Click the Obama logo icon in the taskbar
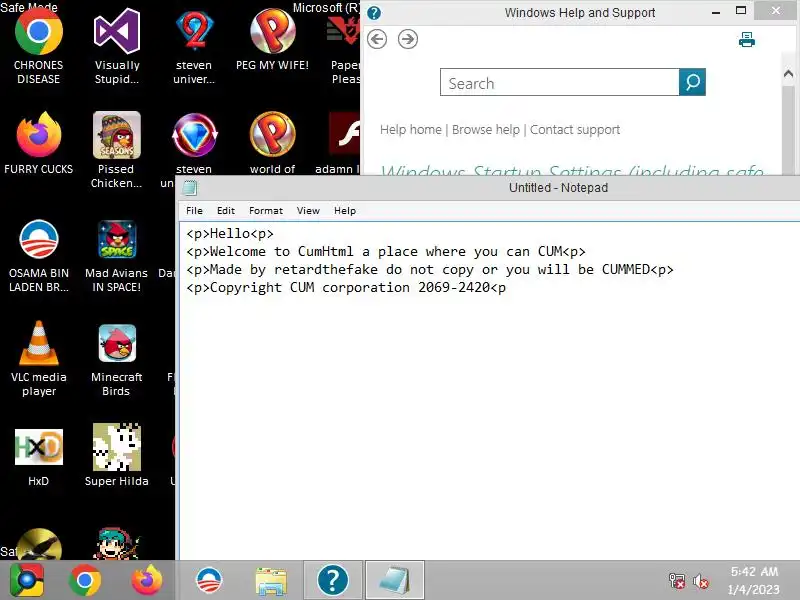This screenshot has width=800, height=600. click(209, 580)
